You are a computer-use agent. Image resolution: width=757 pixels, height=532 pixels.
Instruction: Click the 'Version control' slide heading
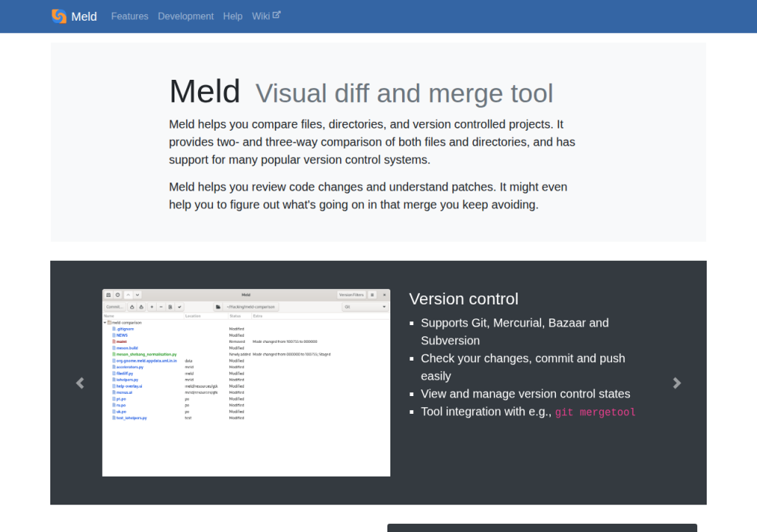(464, 299)
